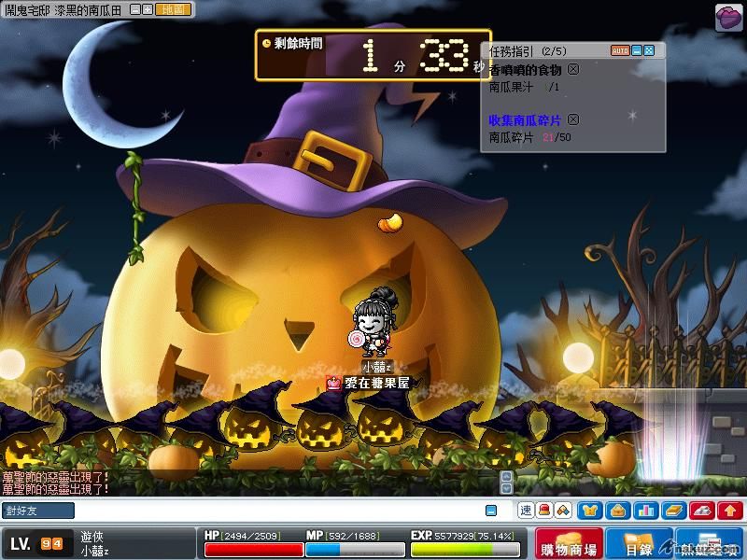
Task: Click the purple lips icon in top corner
Action: 728,18
